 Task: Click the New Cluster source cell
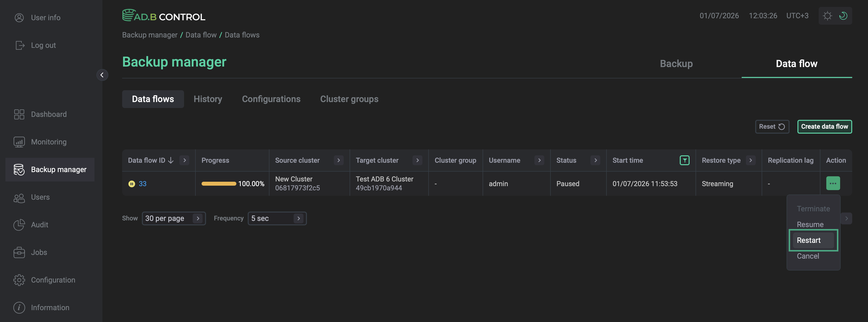coord(309,184)
